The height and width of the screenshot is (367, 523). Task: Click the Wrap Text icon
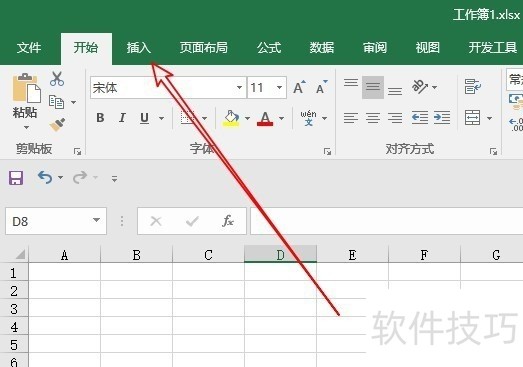pos(473,86)
